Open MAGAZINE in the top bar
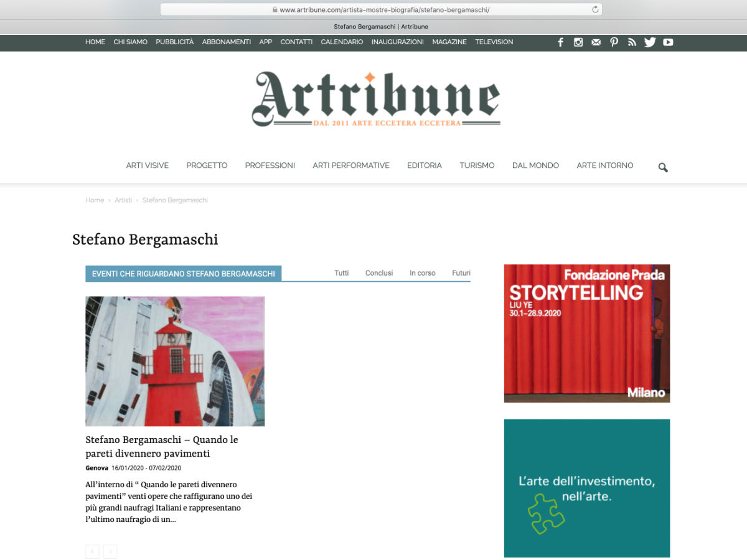Screen dimensions: 747x560 point(449,42)
